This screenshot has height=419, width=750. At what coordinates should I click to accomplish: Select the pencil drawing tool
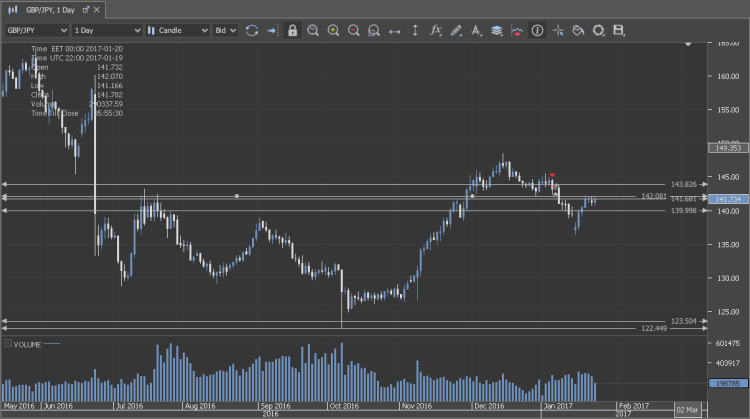456,31
